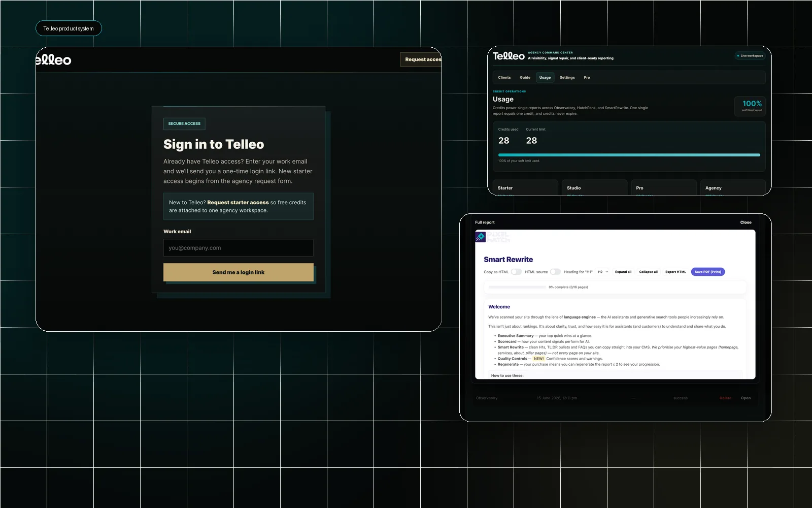Viewport: 812px width, 508px height.
Task: Click the Live workspace status badge
Action: [750, 56]
